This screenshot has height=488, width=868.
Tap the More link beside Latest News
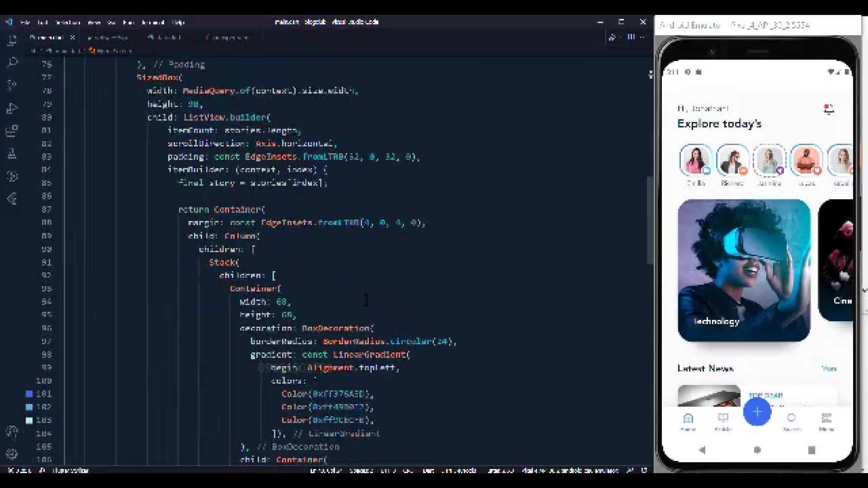coord(829,369)
